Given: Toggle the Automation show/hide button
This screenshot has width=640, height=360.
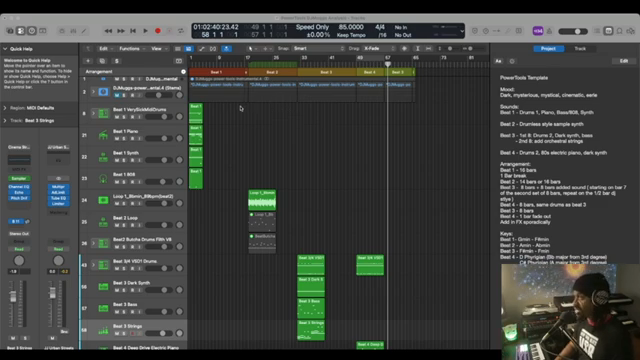Looking at the screenshot, I should click(202, 49).
